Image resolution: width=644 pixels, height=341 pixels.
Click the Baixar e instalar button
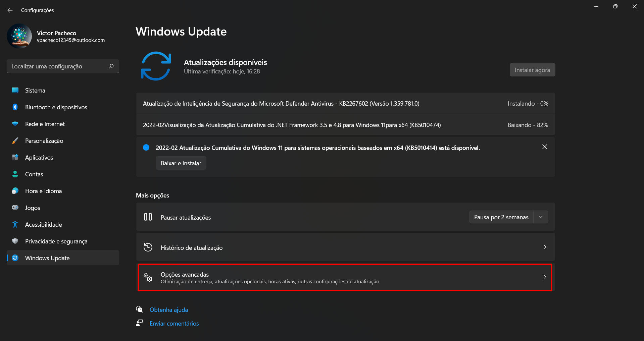(181, 163)
